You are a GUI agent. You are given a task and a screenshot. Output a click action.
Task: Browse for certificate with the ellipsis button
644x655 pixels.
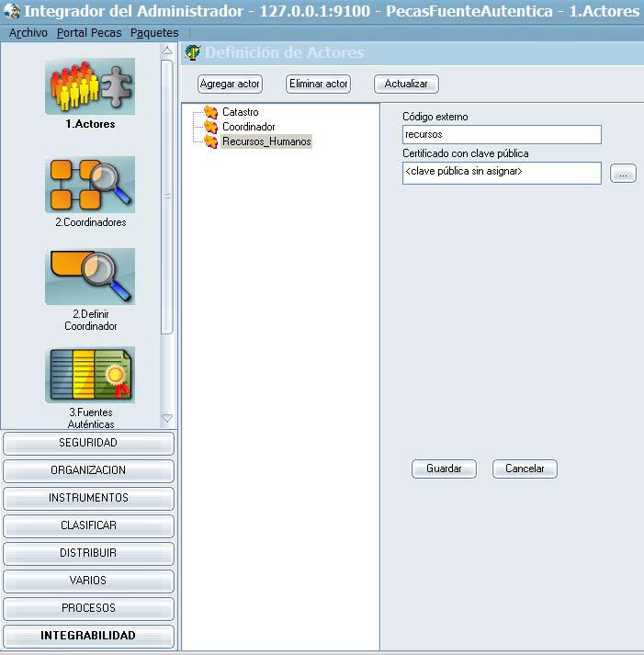tap(623, 173)
